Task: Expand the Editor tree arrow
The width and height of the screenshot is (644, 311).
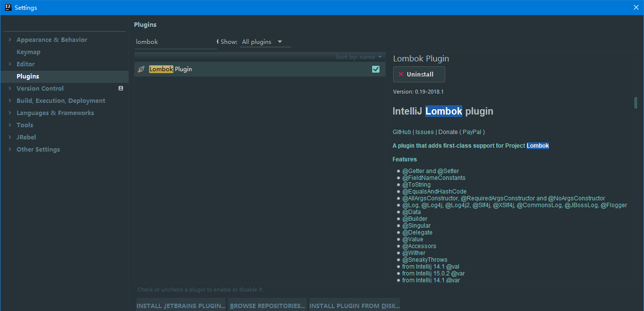Action: tap(10, 64)
